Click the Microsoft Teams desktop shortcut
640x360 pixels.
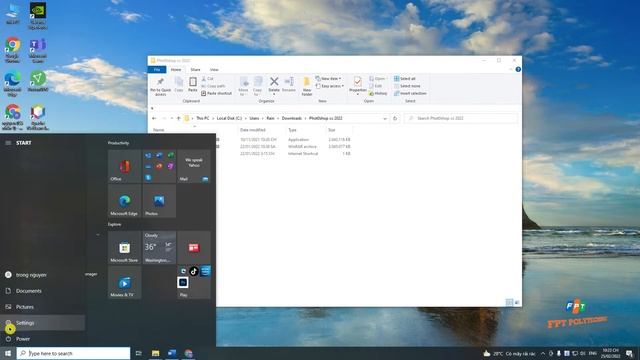[38, 50]
